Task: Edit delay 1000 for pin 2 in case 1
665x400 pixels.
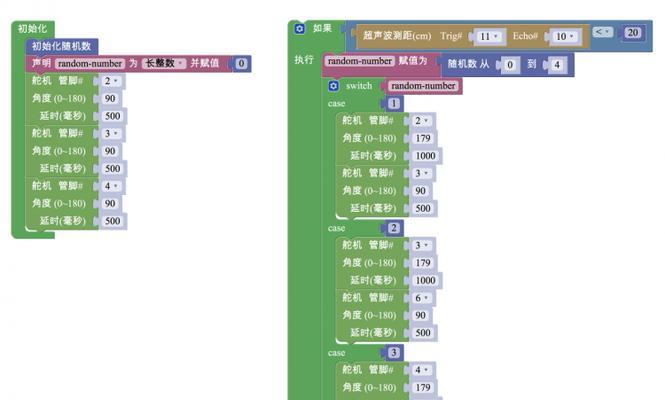Action: pos(425,156)
